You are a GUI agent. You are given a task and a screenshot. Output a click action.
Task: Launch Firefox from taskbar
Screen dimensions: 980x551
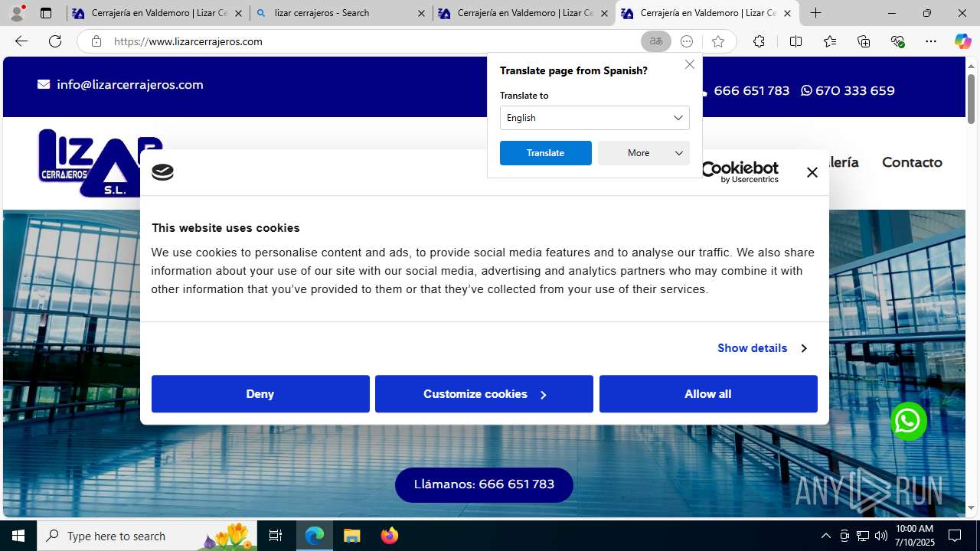[x=390, y=536]
